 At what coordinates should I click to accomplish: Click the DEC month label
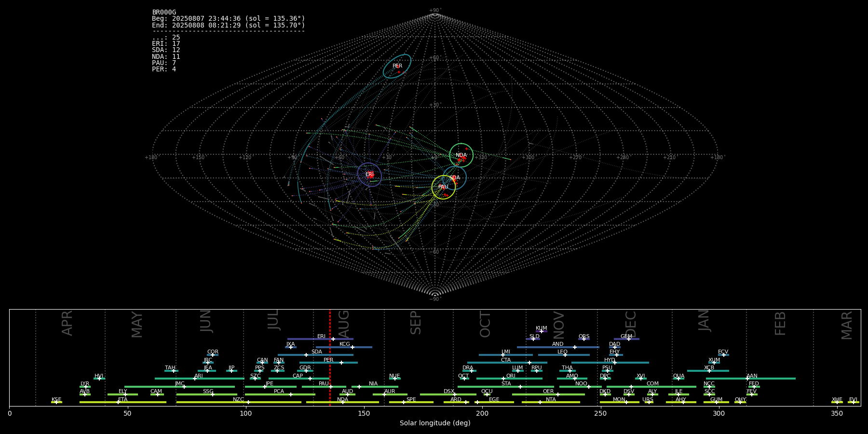(630, 324)
